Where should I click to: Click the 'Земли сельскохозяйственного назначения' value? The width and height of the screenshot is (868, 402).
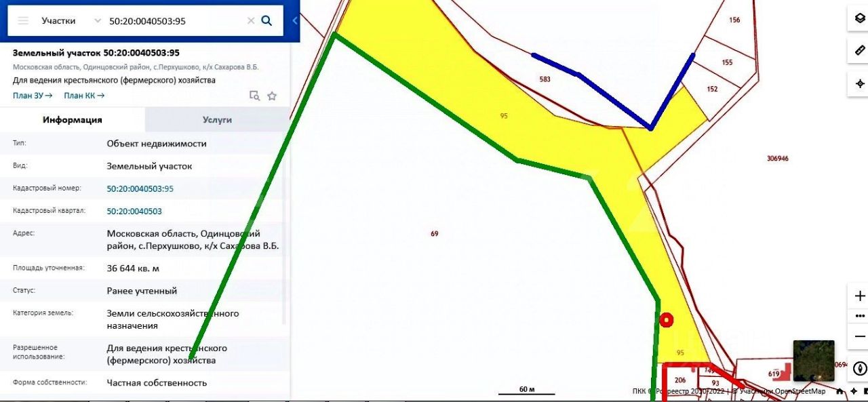173,319
